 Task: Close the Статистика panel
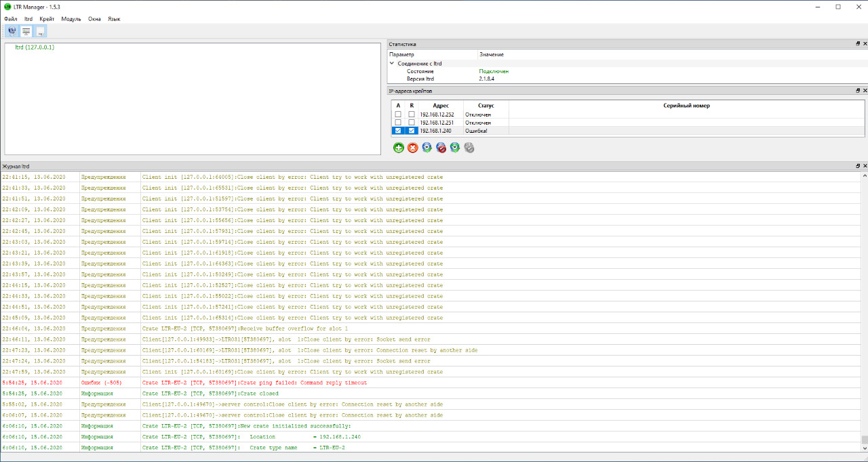(865, 43)
